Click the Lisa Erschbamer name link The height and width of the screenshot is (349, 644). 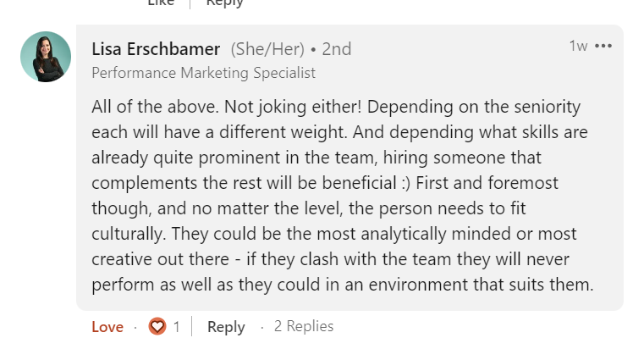point(157,49)
